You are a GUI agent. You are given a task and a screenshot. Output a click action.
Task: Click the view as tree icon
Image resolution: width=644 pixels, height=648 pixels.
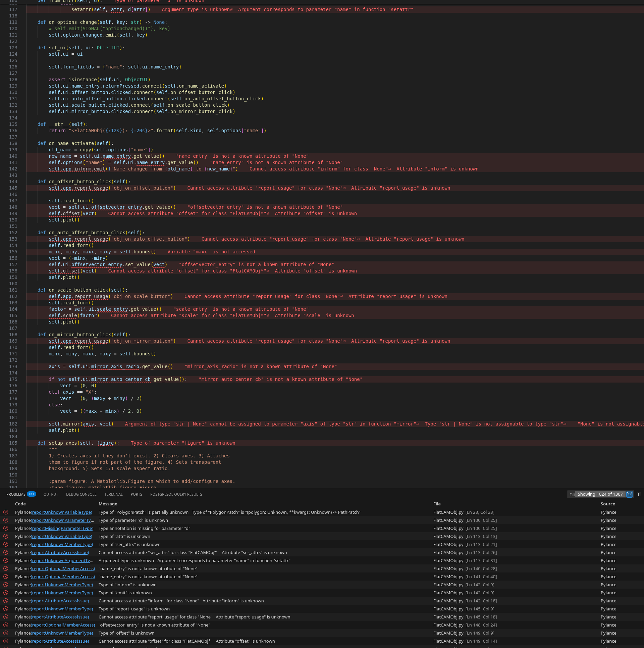[x=639, y=494]
